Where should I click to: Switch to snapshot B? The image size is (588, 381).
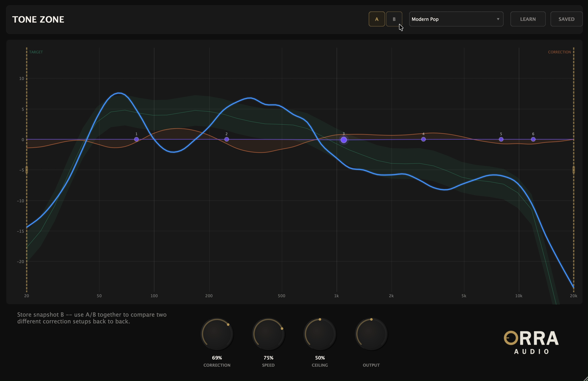coord(394,19)
